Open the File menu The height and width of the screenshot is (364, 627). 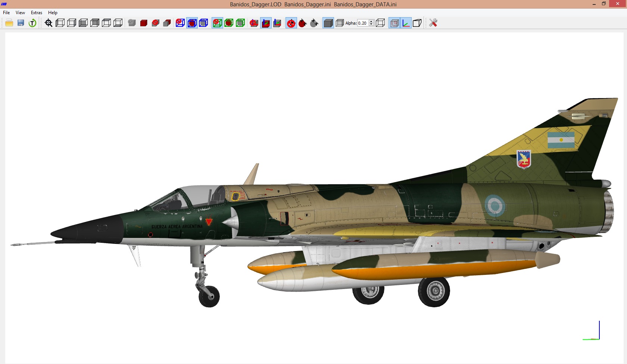click(x=6, y=12)
